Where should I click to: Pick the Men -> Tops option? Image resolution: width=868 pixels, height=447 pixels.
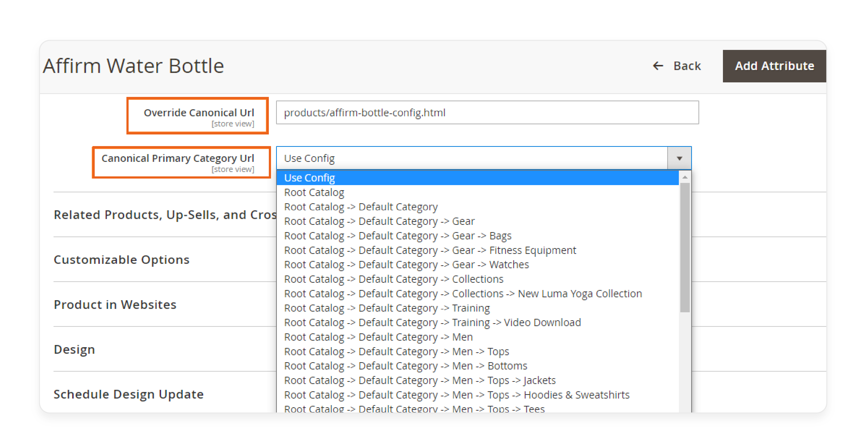point(477,352)
